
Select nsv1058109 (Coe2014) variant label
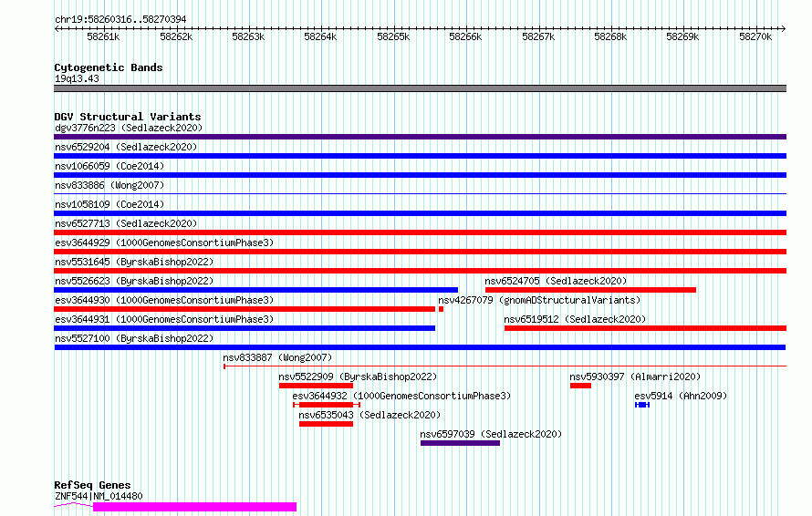click(x=109, y=204)
